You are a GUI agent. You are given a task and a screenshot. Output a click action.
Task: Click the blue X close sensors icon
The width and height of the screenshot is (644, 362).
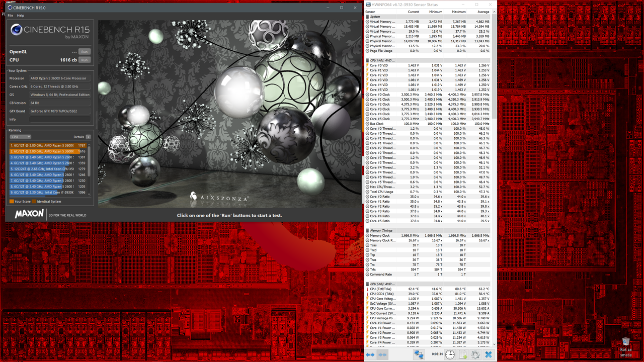pyautogui.click(x=488, y=354)
